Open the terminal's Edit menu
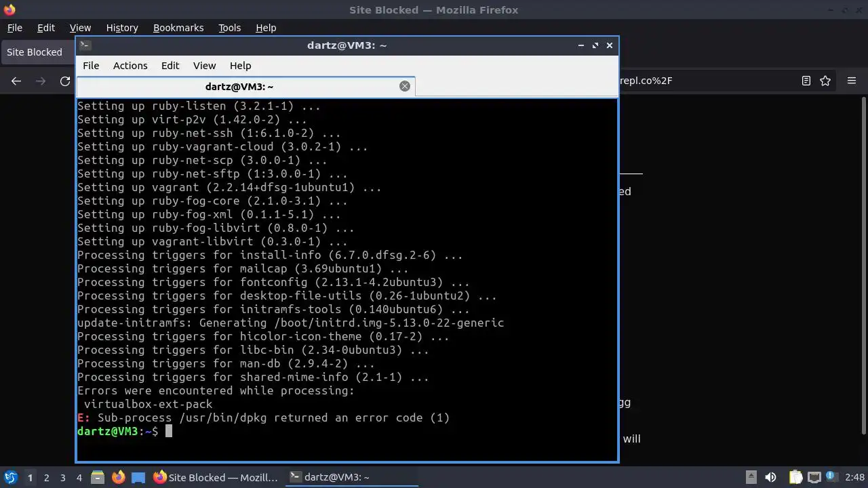The width and height of the screenshot is (868, 488). pyautogui.click(x=170, y=66)
